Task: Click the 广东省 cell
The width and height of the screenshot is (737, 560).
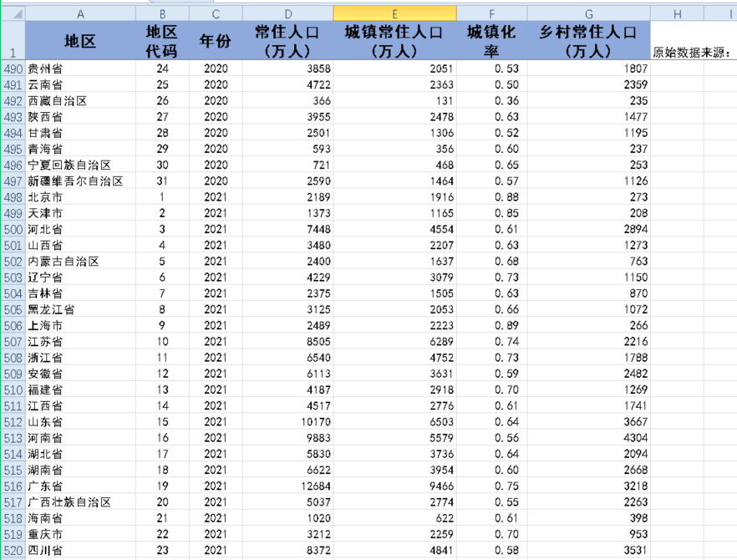Action: (80, 486)
